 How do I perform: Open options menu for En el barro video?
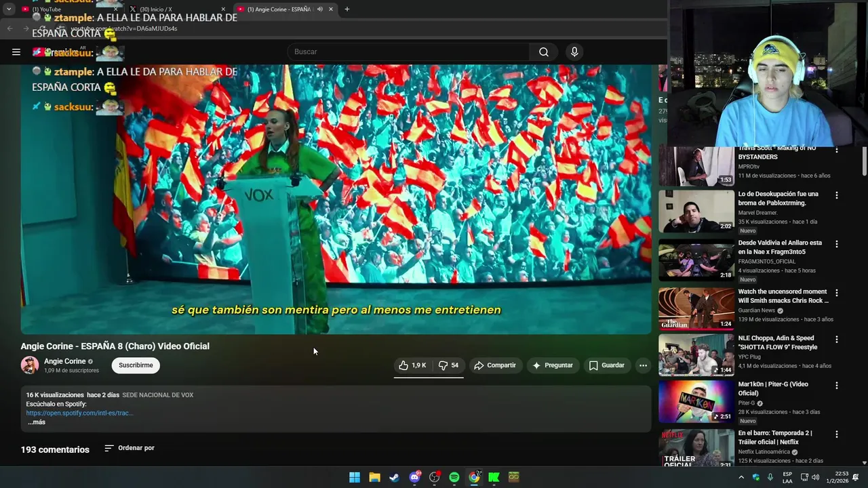(x=837, y=434)
